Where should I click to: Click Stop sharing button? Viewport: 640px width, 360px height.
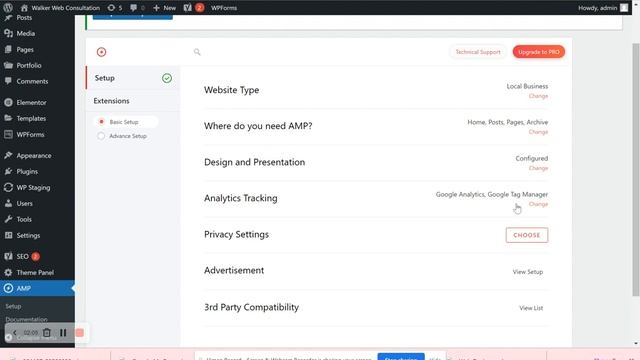coord(401,358)
